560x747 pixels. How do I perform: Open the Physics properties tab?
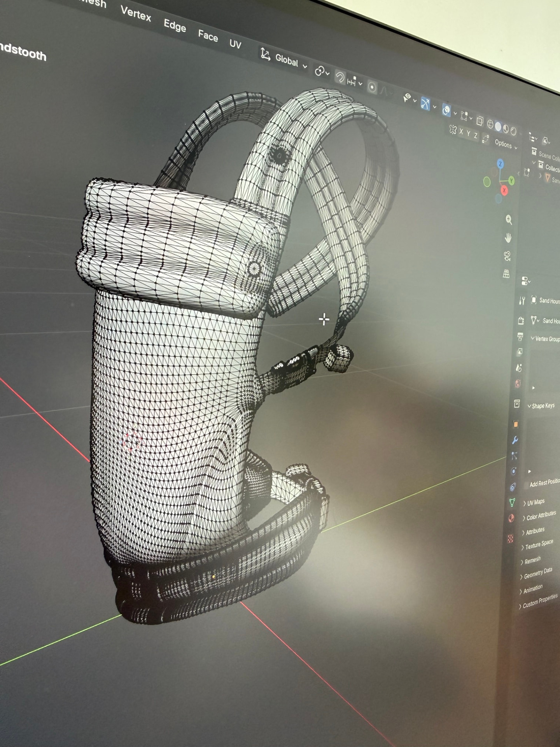[x=513, y=471]
